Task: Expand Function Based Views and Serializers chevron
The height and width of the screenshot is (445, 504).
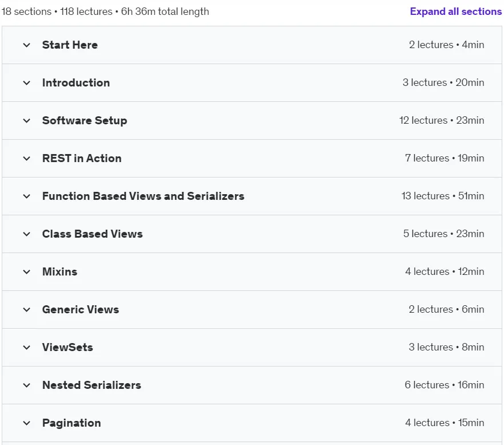Action: click(27, 196)
